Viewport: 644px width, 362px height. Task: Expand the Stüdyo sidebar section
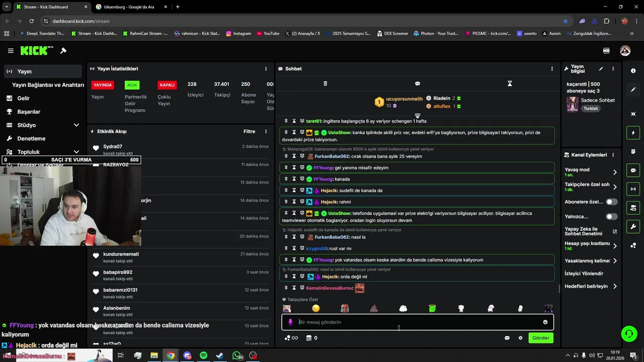76,125
